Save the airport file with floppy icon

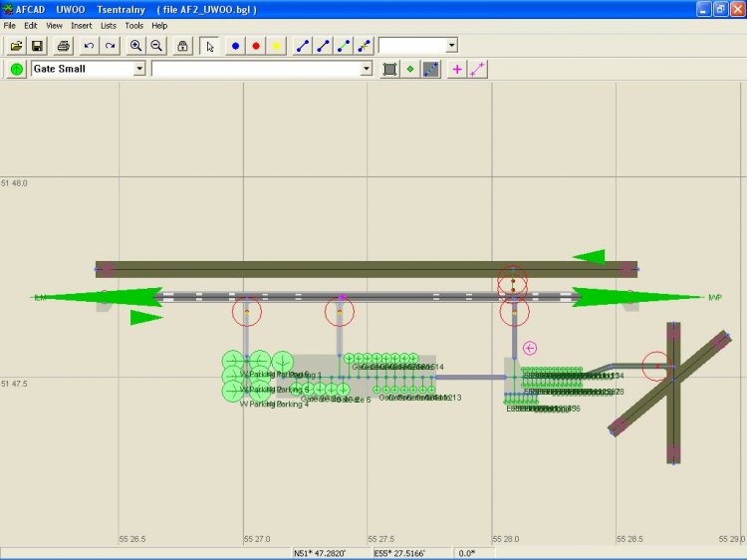tap(37, 46)
